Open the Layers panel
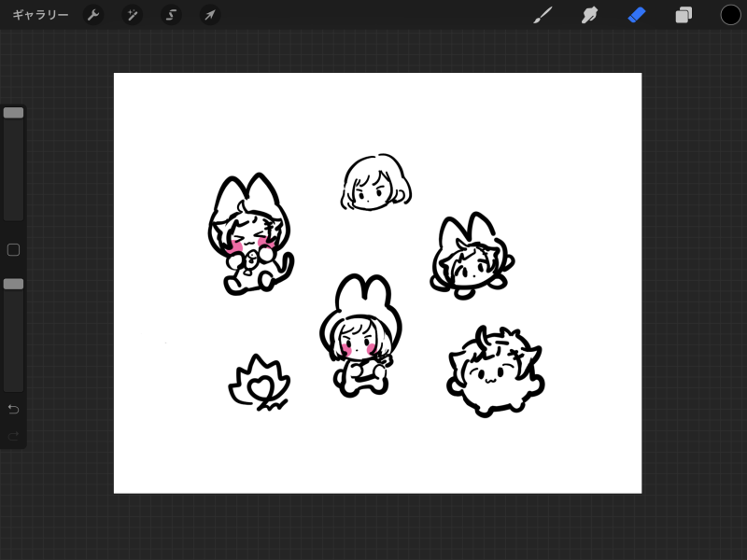 click(x=684, y=15)
